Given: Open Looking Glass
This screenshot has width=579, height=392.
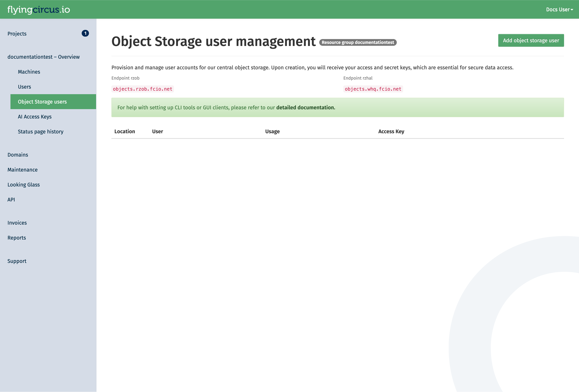Looking at the screenshot, I should [24, 185].
